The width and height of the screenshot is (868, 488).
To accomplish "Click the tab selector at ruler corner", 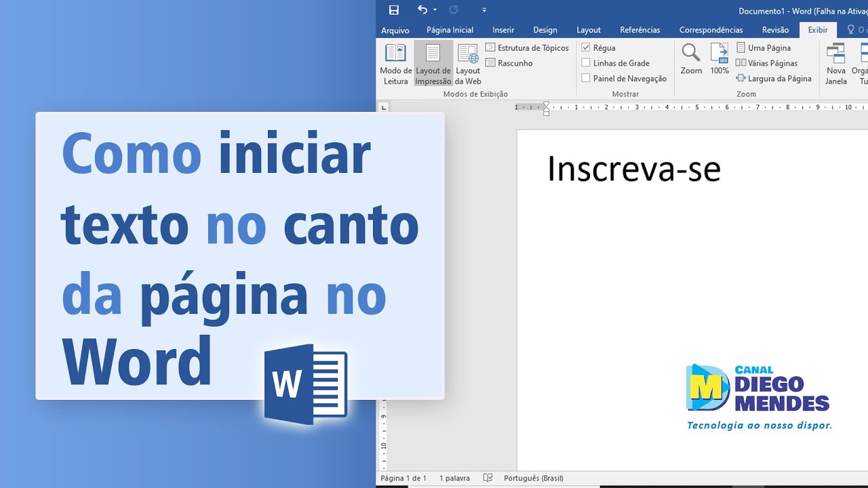I will coord(383,107).
